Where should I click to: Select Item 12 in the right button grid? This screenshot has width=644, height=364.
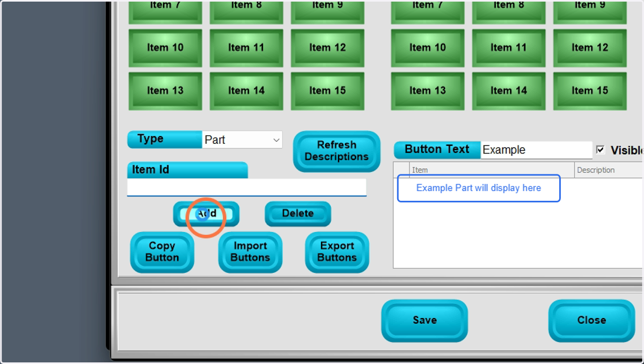(590, 48)
